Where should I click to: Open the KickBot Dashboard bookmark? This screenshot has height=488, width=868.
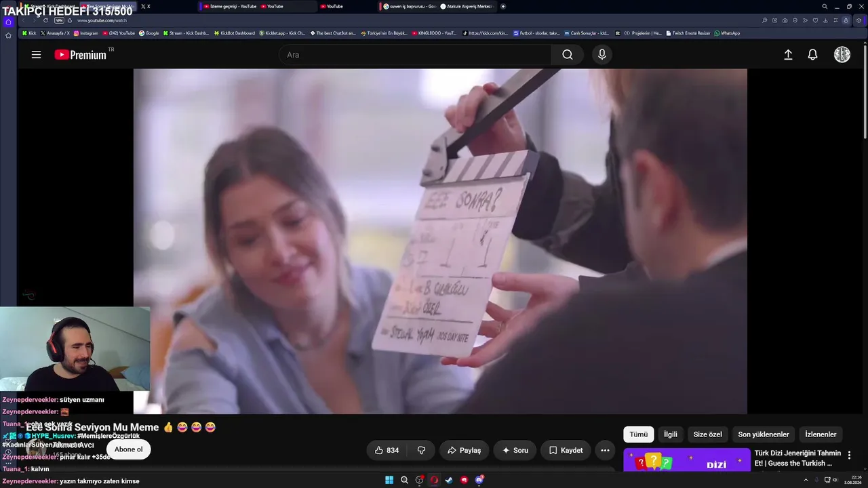pos(234,33)
